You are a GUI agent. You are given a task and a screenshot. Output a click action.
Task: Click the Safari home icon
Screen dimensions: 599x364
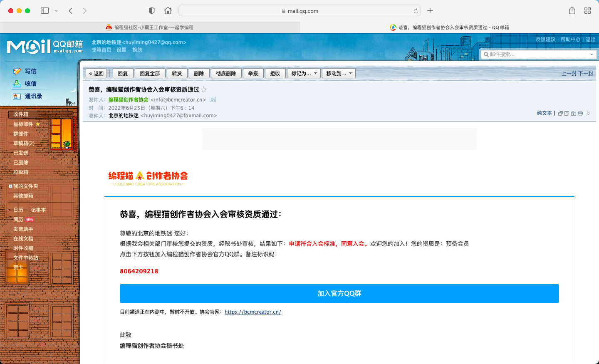pyautogui.click(x=168, y=11)
